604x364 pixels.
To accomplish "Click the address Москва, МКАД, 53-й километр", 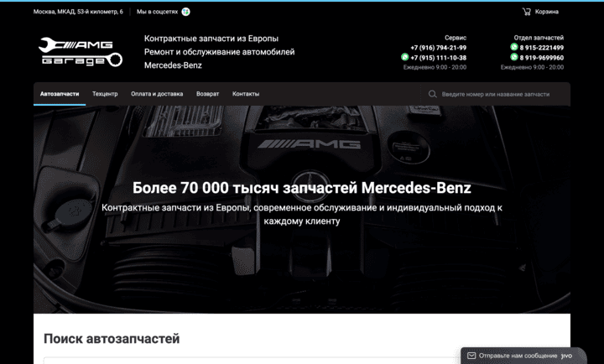I will point(78,12).
